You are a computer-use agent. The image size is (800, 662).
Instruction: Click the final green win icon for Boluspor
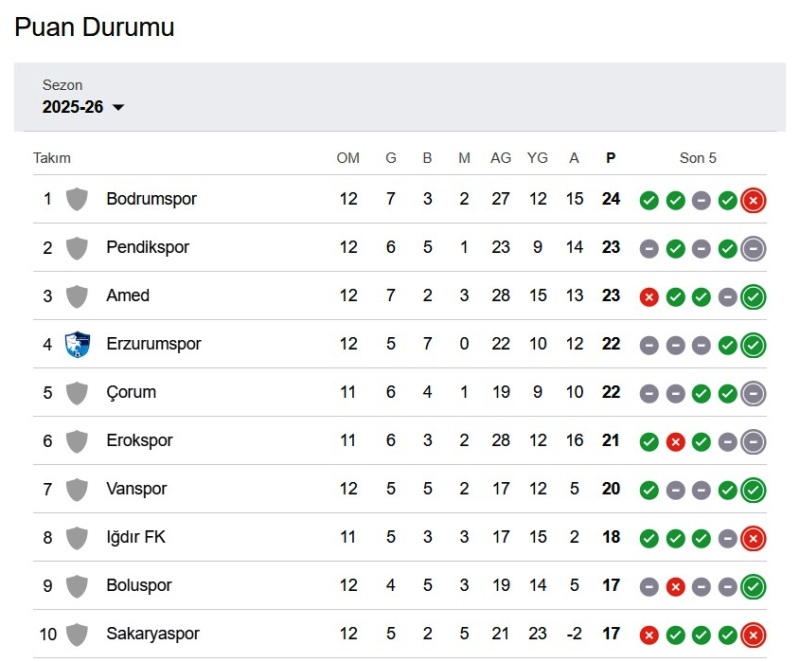click(755, 585)
